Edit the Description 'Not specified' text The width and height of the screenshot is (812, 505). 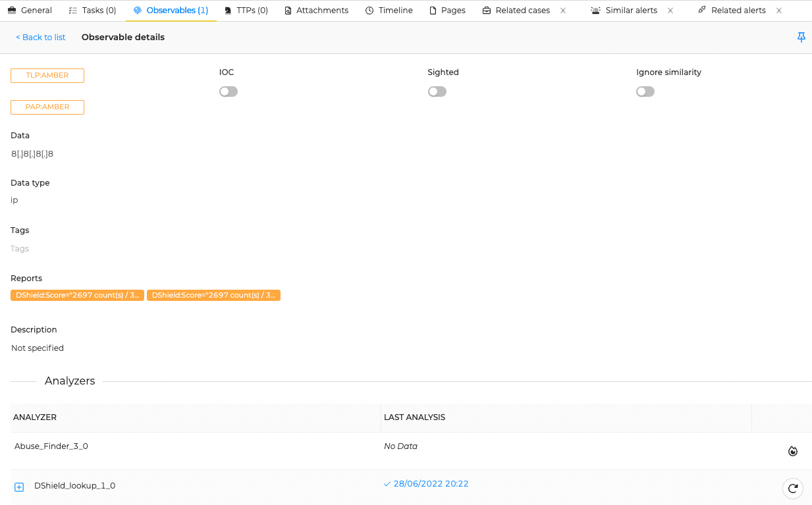click(x=38, y=348)
